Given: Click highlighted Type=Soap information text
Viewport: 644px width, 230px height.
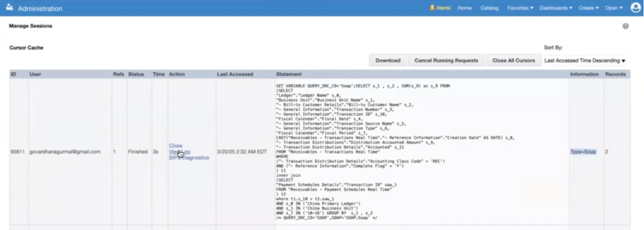Looking at the screenshot, I should click(x=584, y=152).
